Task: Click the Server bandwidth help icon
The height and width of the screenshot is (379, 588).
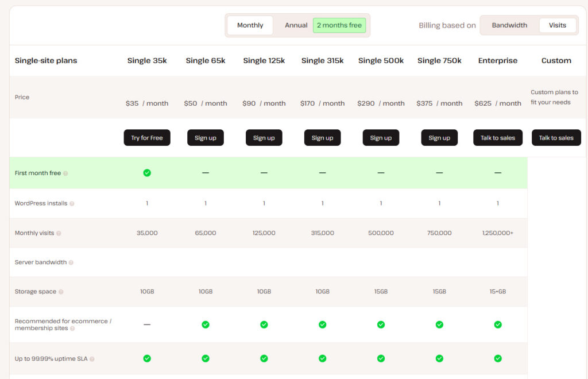Action: pos(71,263)
